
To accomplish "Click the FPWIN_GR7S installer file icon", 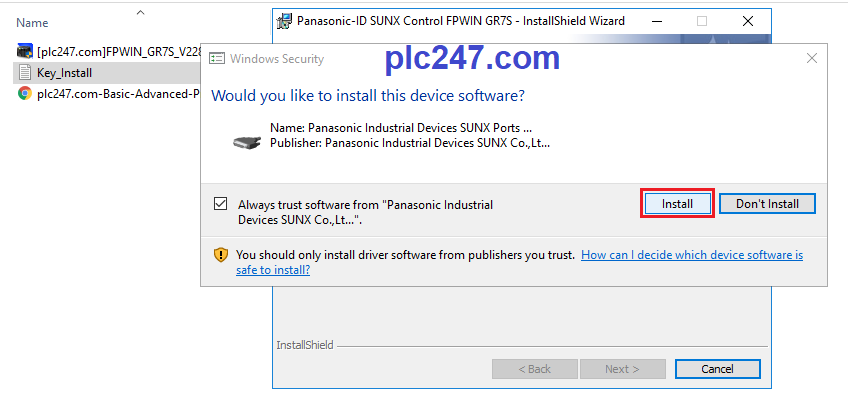I will pyautogui.click(x=25, y=51).
